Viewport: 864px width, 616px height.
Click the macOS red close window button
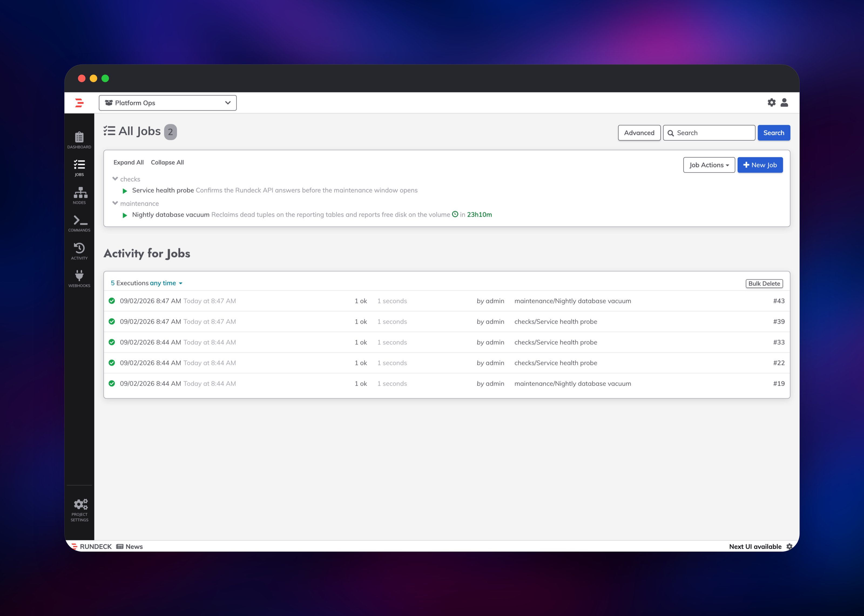82,79
